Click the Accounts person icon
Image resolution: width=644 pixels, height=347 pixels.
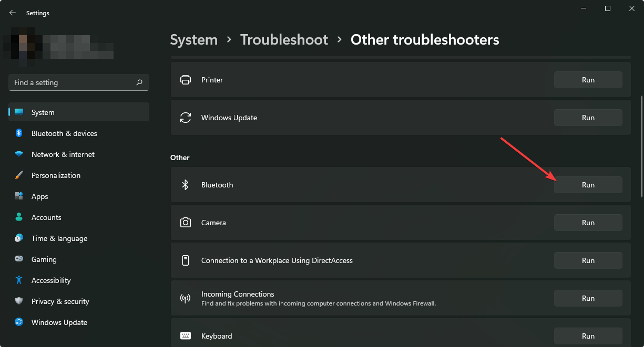19,217
